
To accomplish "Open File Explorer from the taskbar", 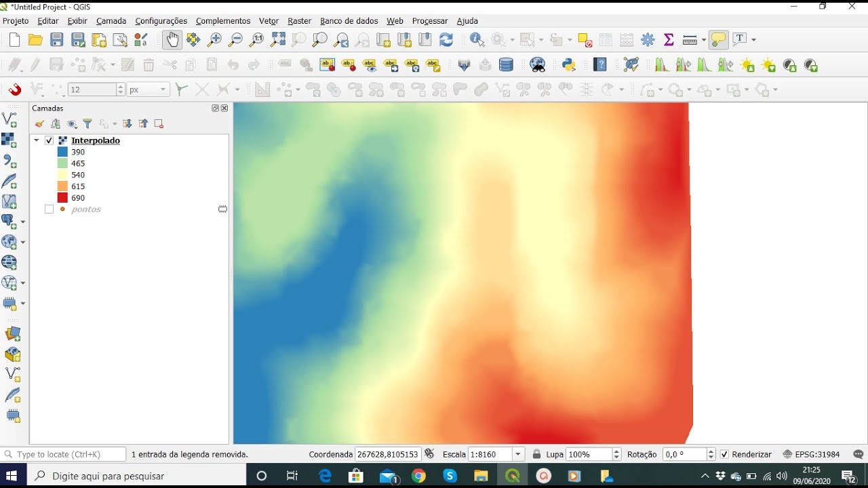I will (x=481, y=476).
